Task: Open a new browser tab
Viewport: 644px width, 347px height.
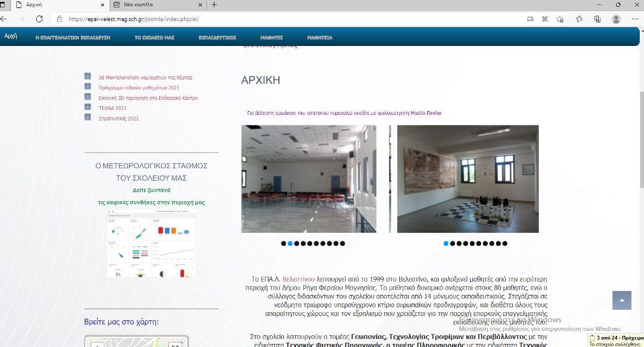Action: pyautogui.click(x=214, y=5)
